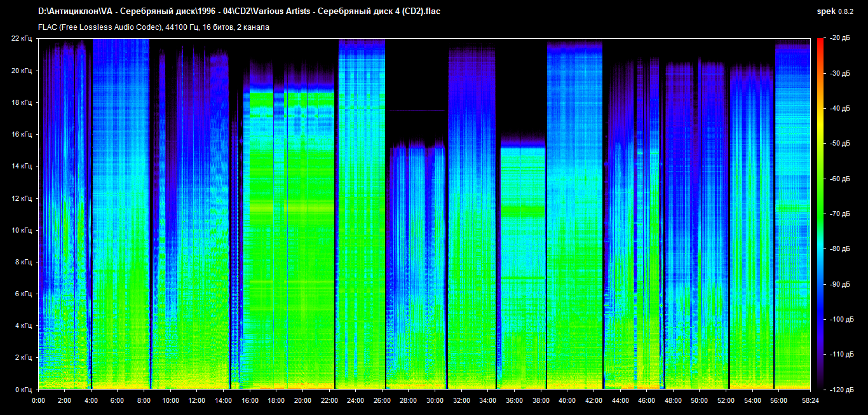The image size is (868, 415).
Task: Click the 34:00 time axis label
Action: coord(488,400)
